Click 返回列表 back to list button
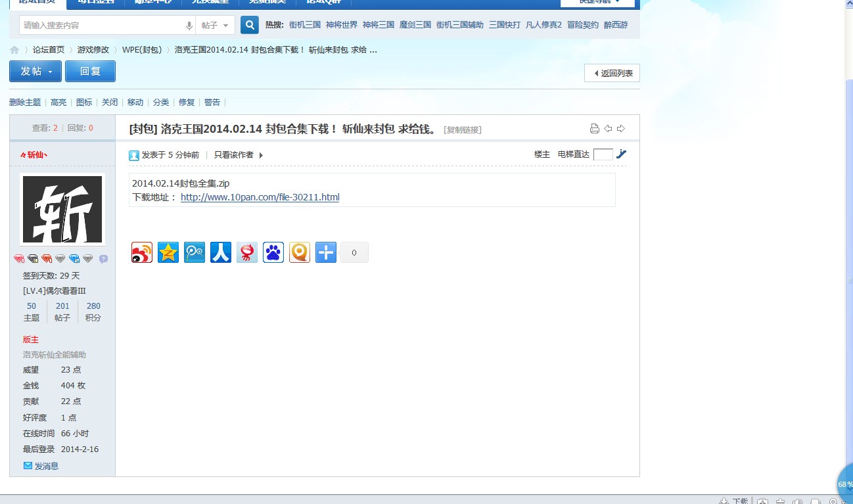Image resolution: width=853 pixels, height=504 pixels. click(612, 73)
